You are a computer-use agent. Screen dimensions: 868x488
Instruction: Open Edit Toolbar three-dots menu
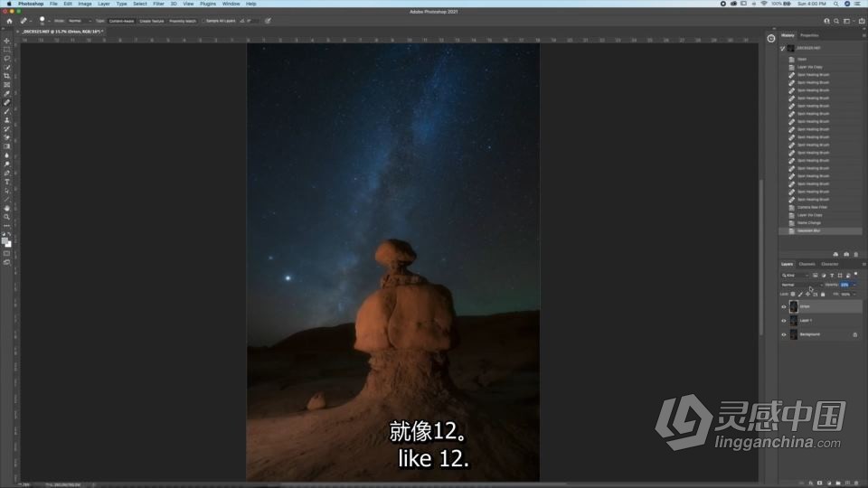[x=6, y=226]
